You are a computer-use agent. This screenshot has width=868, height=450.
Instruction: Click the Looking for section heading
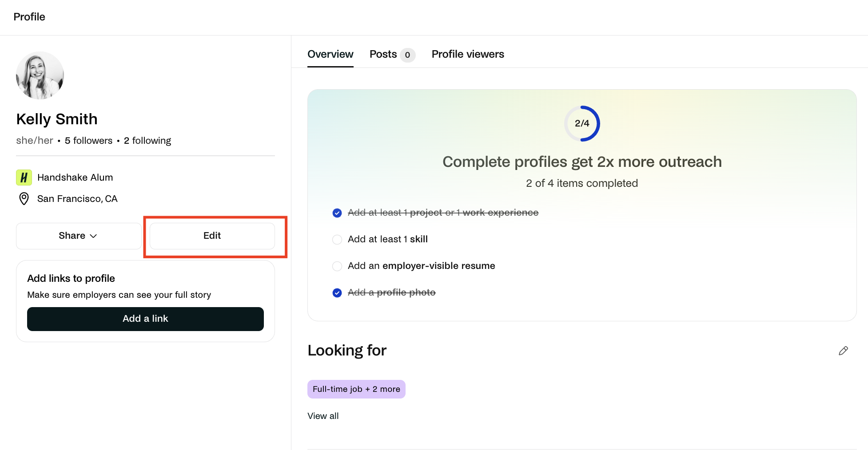(x=347, y=351)
